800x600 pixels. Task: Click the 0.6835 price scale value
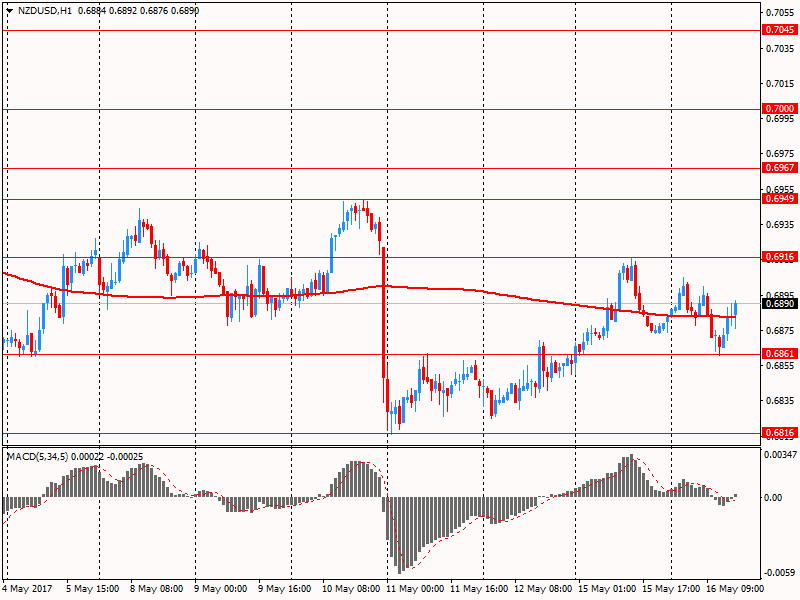click(781, 401)
